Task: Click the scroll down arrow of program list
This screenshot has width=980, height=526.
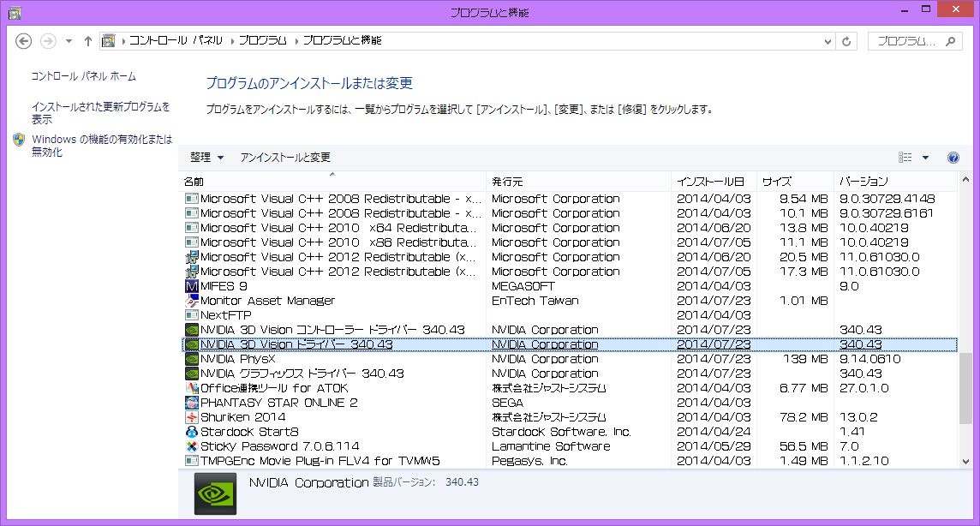Action: click(965, 462)
